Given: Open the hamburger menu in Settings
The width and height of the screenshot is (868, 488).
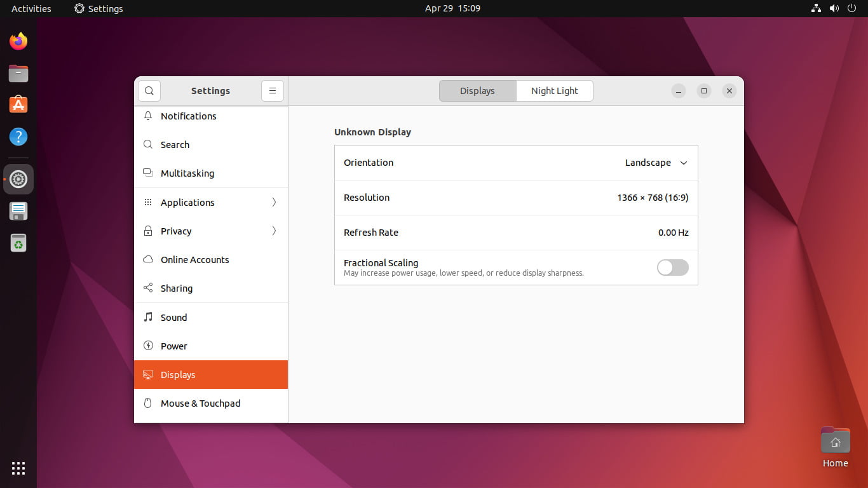Looking at the screenshot, I should coord(273,91).
